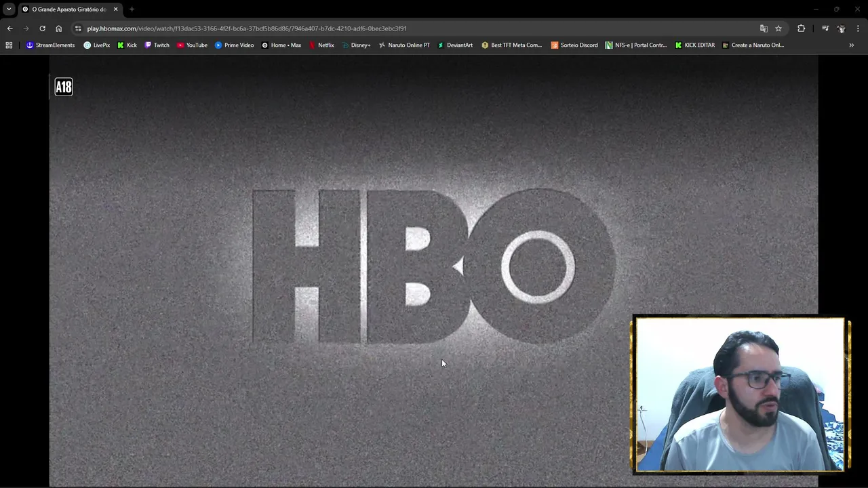This screenshot has width=868, height=488.
Task: Close the O Grande Aparato Giratório tab
Action: coord(115,9)
